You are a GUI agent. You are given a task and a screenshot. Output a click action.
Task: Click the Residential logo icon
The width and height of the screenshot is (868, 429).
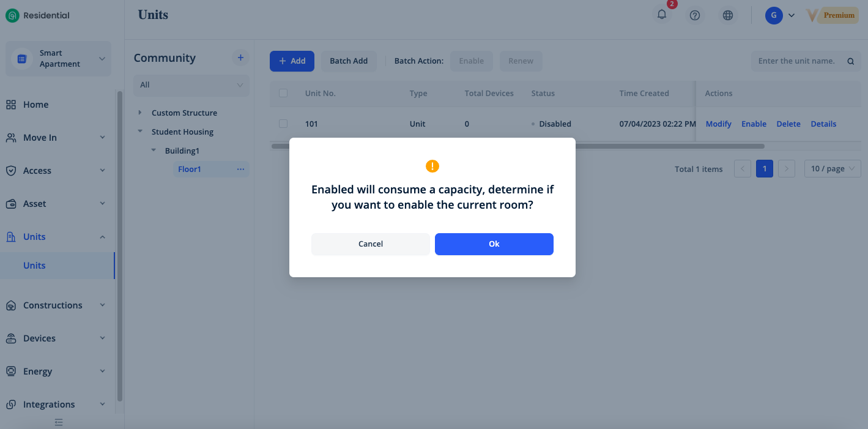tap(12, 16)
